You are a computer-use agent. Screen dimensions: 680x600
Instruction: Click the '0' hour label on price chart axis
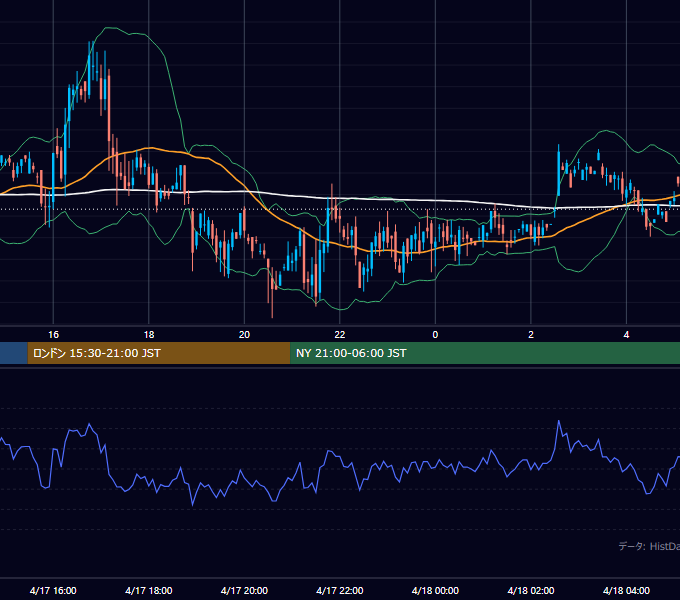pyautogui.click(x=435, y=335)
